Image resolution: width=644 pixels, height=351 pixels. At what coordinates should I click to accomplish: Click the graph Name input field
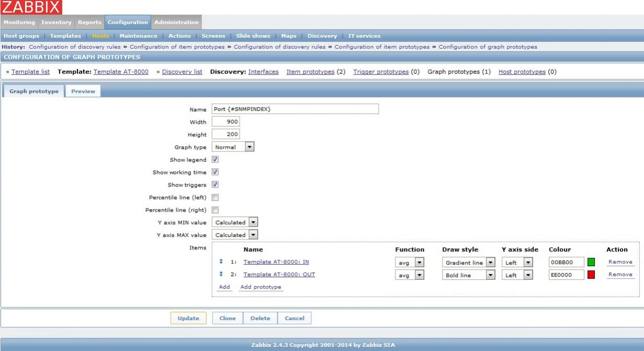click(x=295, y=109)
